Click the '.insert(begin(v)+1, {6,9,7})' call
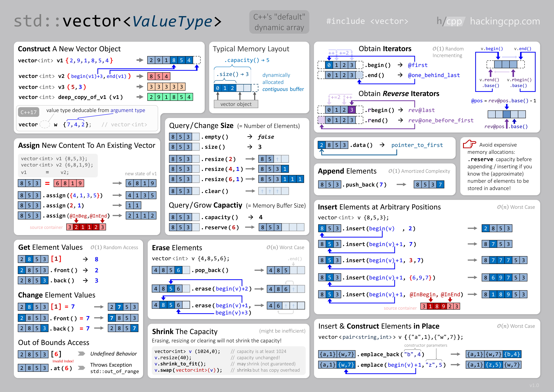Viewport: 554px width, 392px height. 389,278
